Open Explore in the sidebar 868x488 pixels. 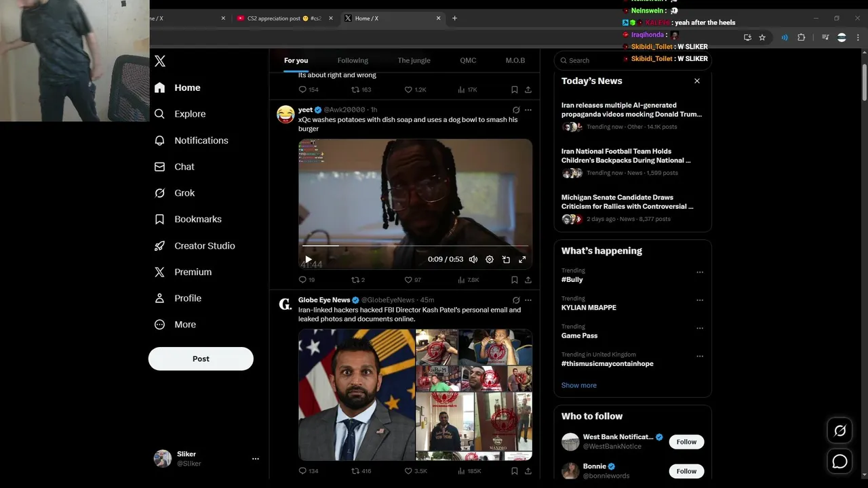(180, 114)
